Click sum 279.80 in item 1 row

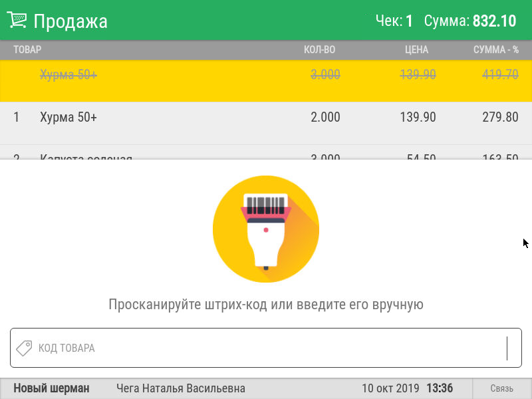click(501, 117)
